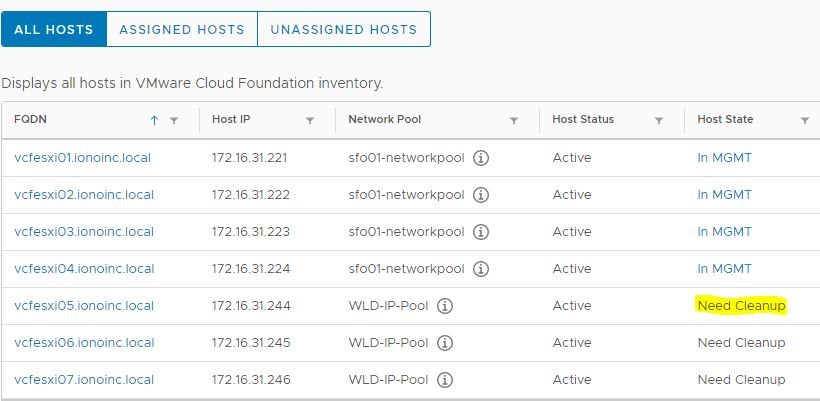The image size is (820, 401).
Task: Click info icon for vcfesxi07 WLD-IP-Pool
Action: coord(445,380)
